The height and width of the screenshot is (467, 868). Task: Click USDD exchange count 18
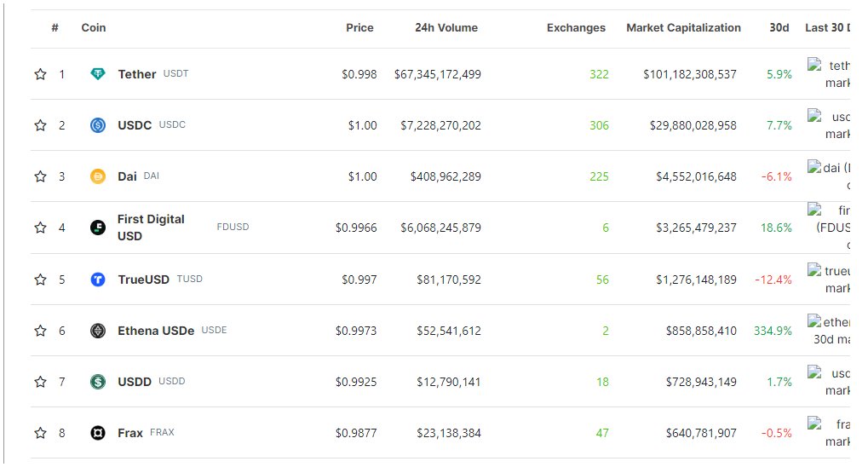pyautogui.click(x=602, y=382)
